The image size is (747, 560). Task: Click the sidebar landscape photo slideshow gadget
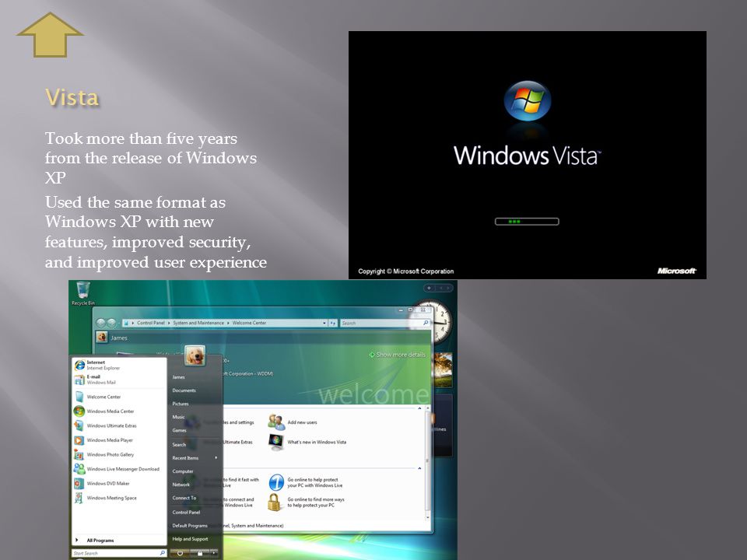pos(443,369)
